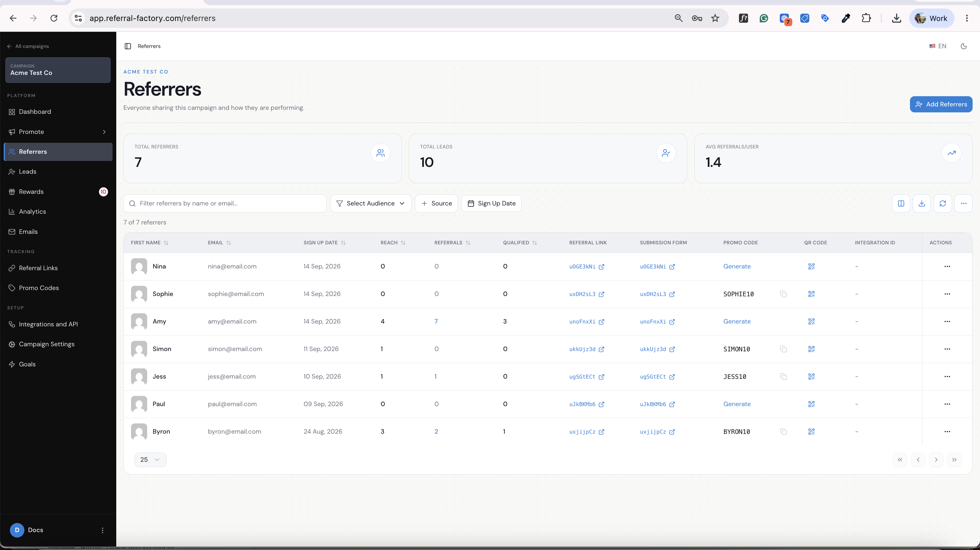Switch to dark mode with moon icon
Screen dimensions: 980x550
tap(964, 46)
